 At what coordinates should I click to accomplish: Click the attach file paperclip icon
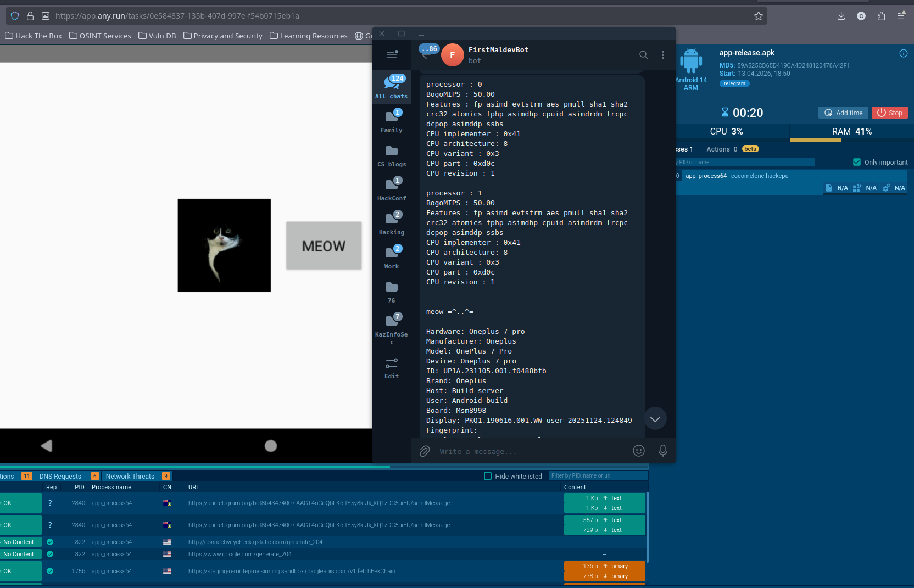tap(425, 451)
